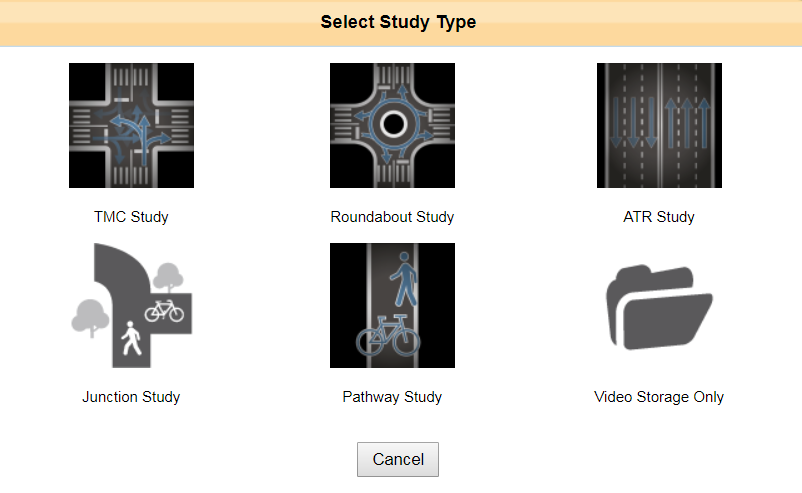Screen dimensions: 802x493
Task: Click the "Select Study Type" header title
Action: coord(398,22)
